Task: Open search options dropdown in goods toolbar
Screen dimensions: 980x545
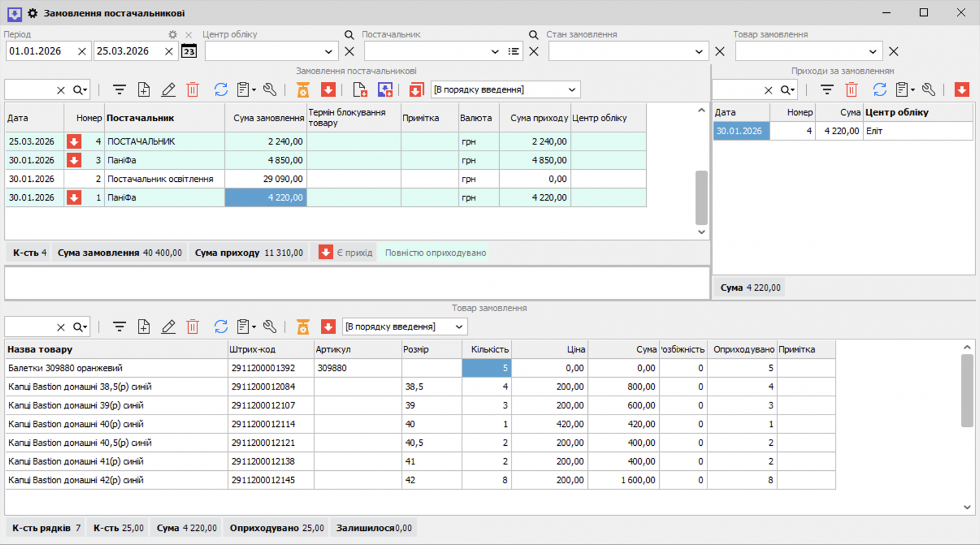Action: pos(80,327)
